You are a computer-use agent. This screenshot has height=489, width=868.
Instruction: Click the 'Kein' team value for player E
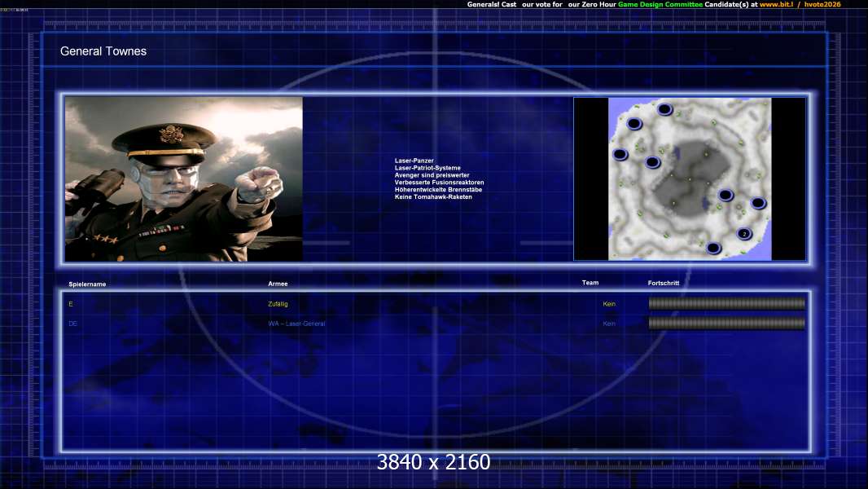click(x=609, y=304)
